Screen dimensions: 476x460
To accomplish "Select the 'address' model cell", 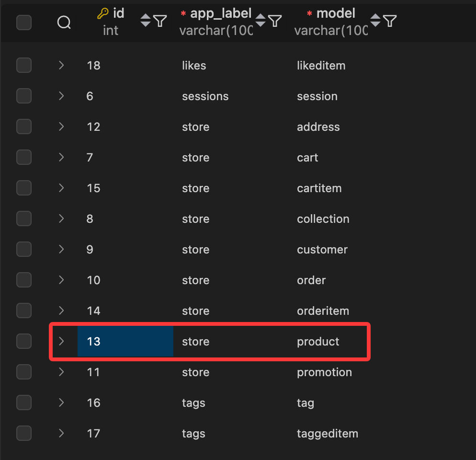I will [318, 127].
